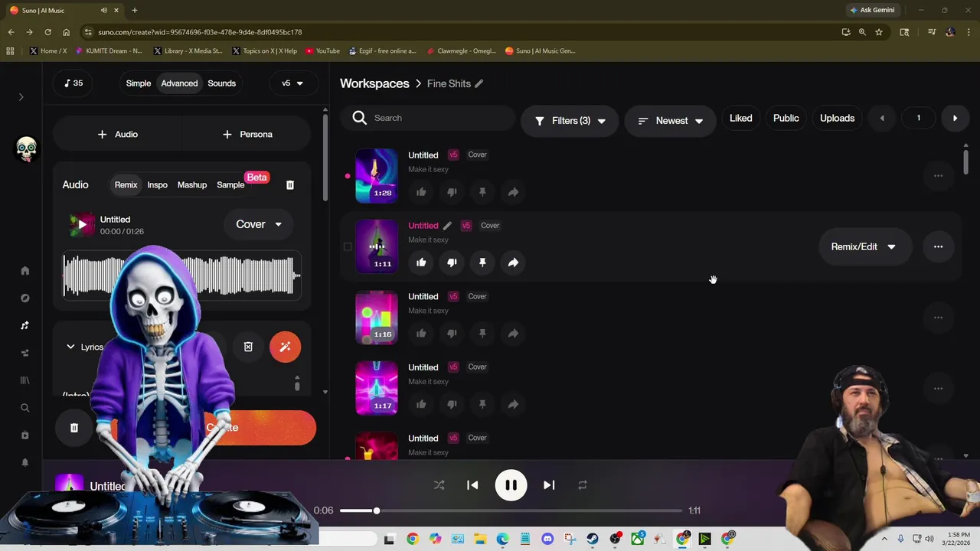Viewport: 980px width, 551px height.
Task: Select the Mashup audio tab
Action: (192, 184)
